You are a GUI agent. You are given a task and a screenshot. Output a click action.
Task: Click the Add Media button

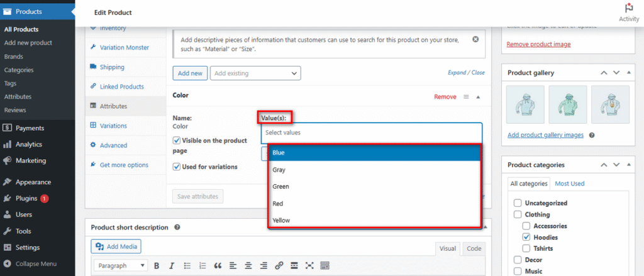click(x=116, y=246)
